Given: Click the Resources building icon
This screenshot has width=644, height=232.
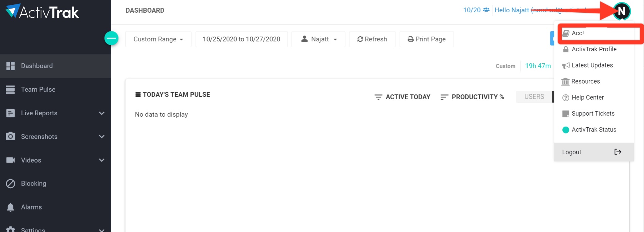Looking at the screenshot, I should (565, 81).
